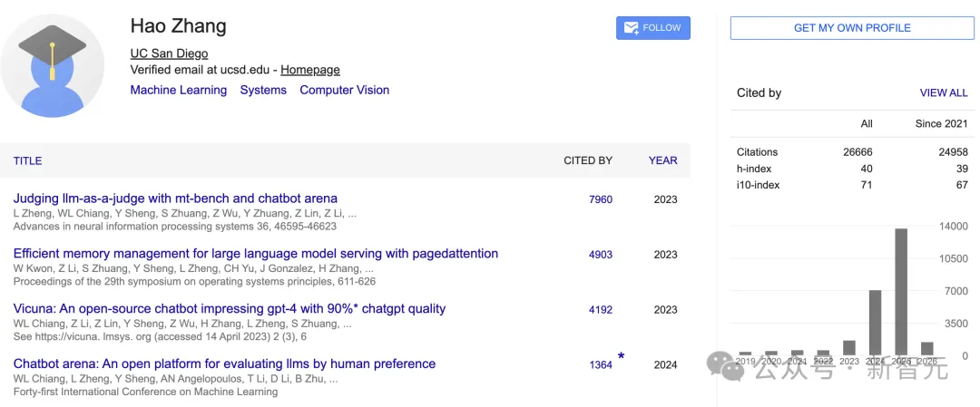View the 7960 citations count link

(601, 199)
